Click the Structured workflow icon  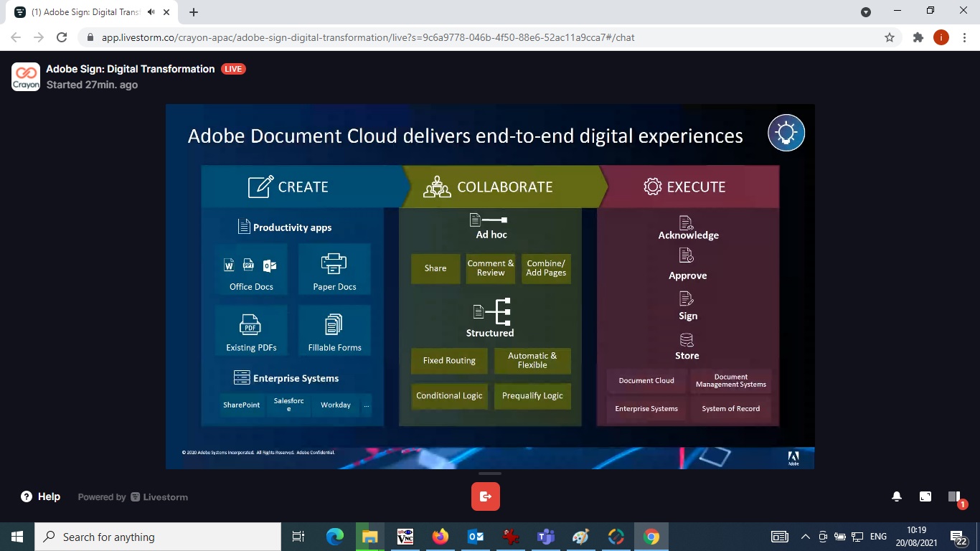pos(492,311)
